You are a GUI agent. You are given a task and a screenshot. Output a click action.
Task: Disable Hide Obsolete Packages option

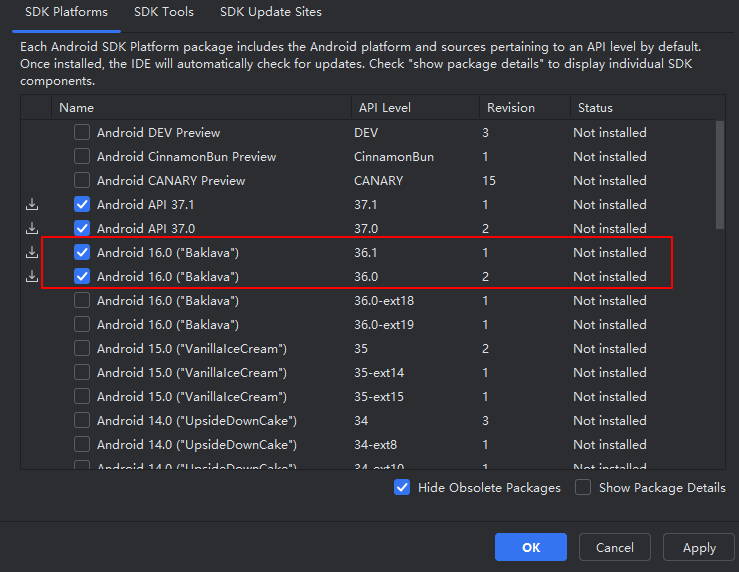pos(402,488)
